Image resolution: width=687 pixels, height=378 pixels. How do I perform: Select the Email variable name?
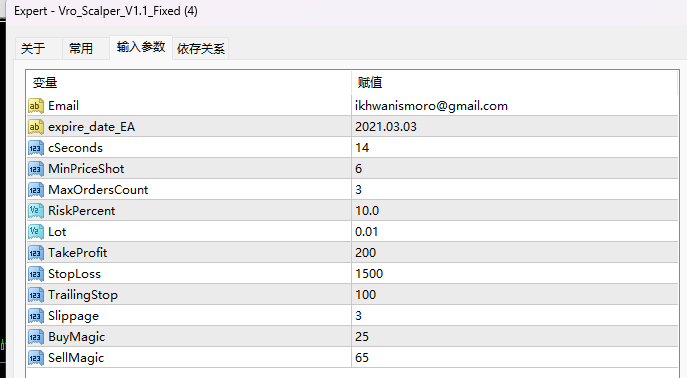tap(64, 106)
